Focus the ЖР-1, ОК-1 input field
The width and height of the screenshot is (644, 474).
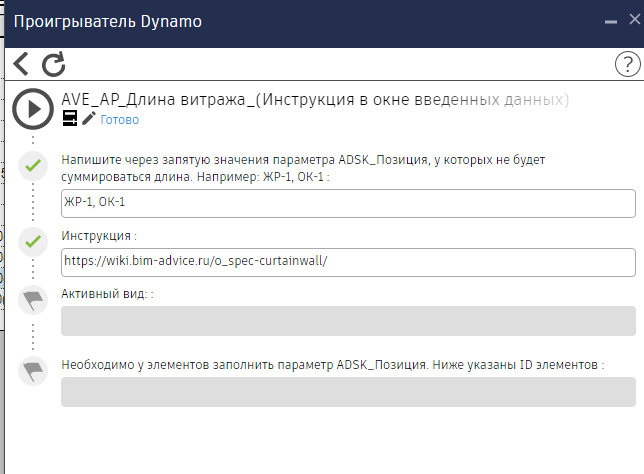click(348, 203)
